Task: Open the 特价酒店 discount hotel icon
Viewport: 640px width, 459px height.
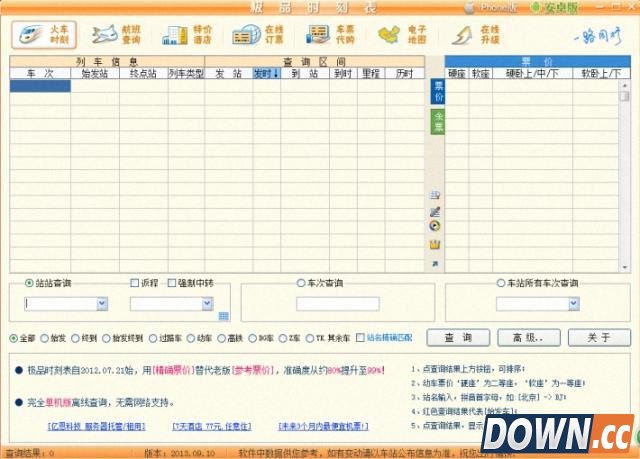Action: click(x=187, y=35)
